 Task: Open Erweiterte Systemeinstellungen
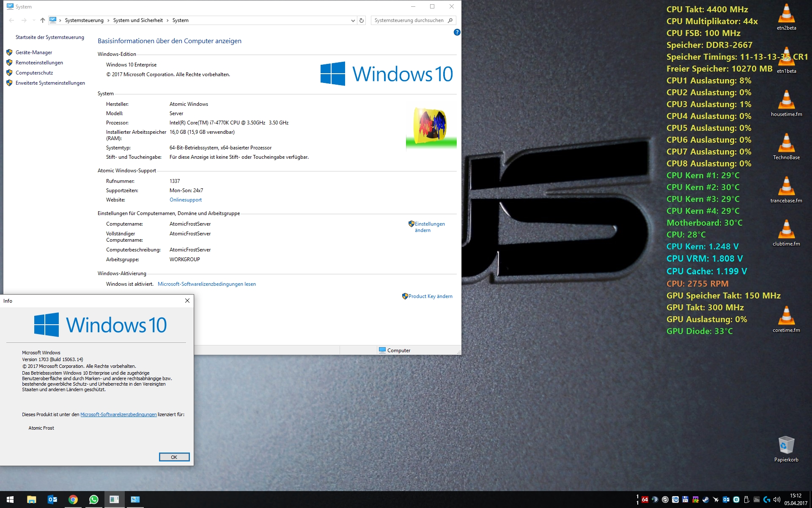click(50, 83)
